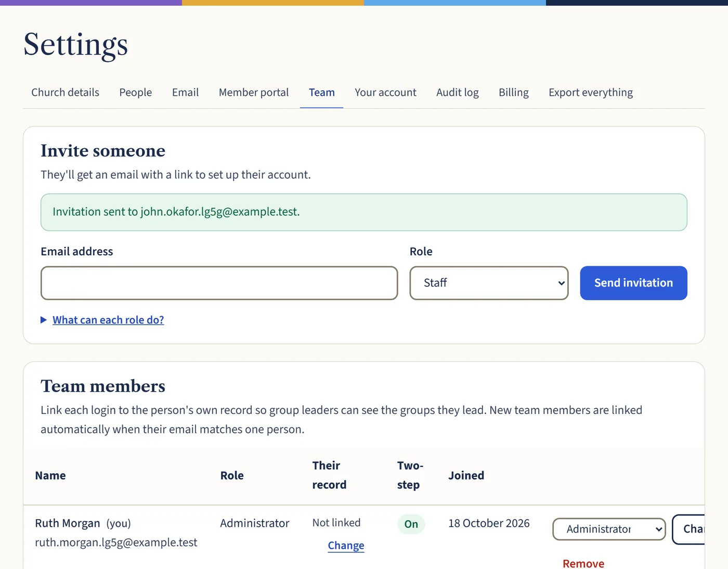Image resolution: width=728 pixels, height=569 pixels.
Task: Open the Export everything tab
Action: tap(591, 93)
